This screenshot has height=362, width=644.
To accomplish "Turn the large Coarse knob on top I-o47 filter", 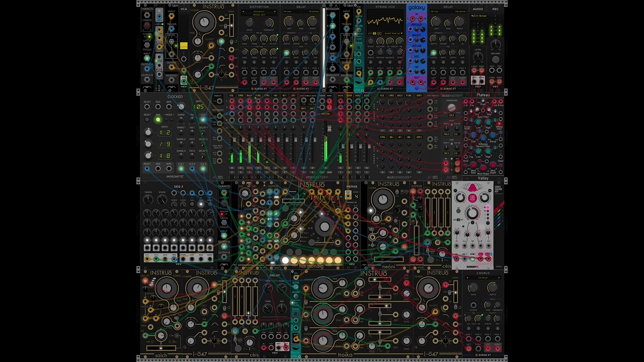I will pos(204,22).
